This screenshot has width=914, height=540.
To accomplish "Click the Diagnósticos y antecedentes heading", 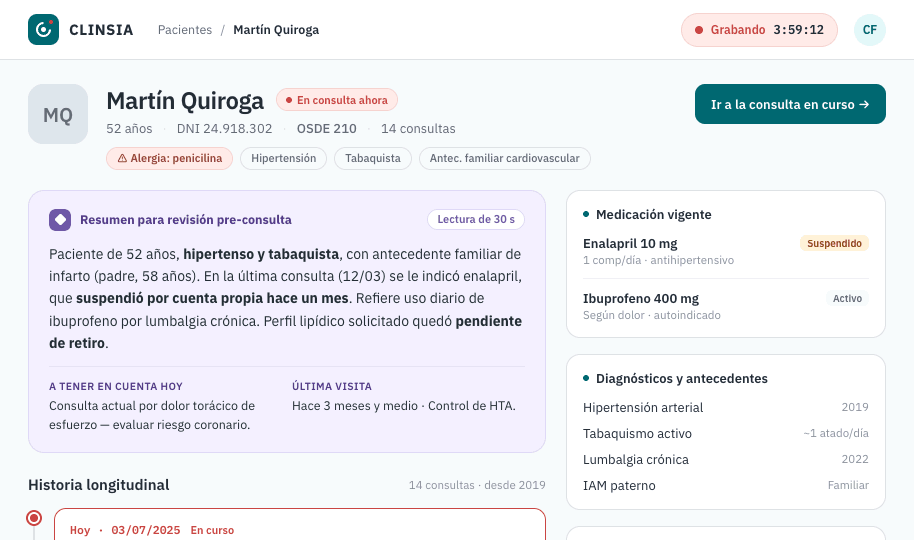I will click(681, 378).
